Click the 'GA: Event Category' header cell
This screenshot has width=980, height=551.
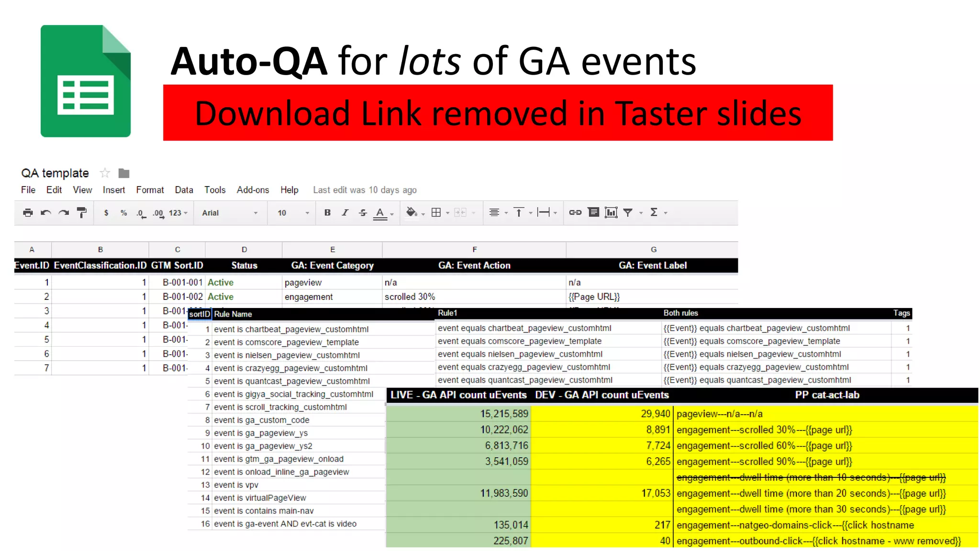(332, 265)
